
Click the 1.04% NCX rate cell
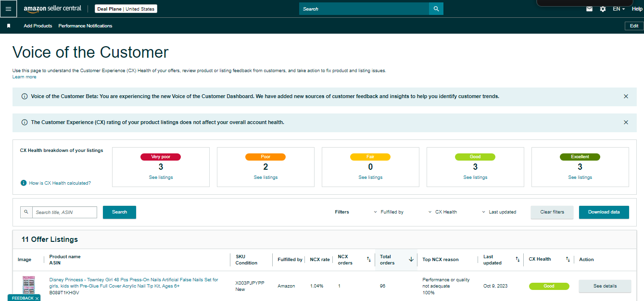tap(316, 286)
